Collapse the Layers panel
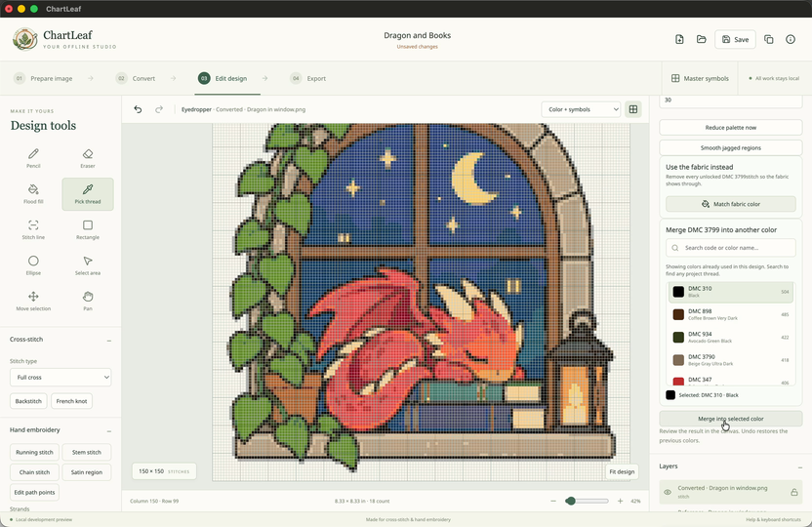812x527 pixels. pyautogui.click(x=799, y=466)
